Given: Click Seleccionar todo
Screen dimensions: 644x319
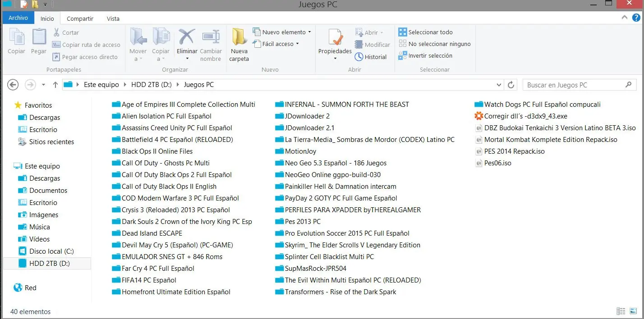Looking at the screenshot, I should pyautogui.click(x=425, y=32).
